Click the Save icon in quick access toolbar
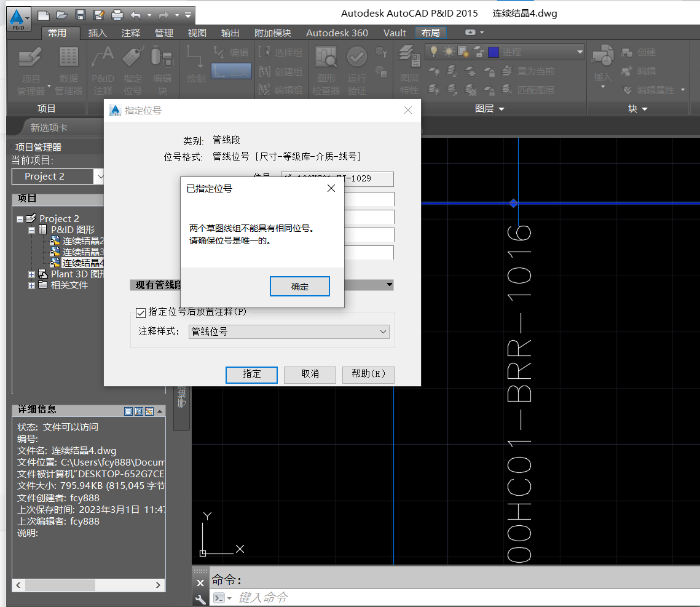The image size is (700, 607). pos(80,15)
